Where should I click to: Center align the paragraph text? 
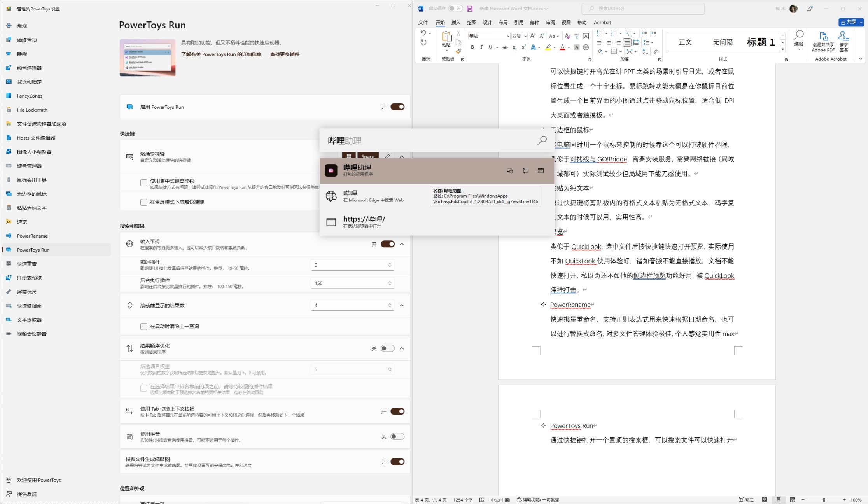[609, 42]
